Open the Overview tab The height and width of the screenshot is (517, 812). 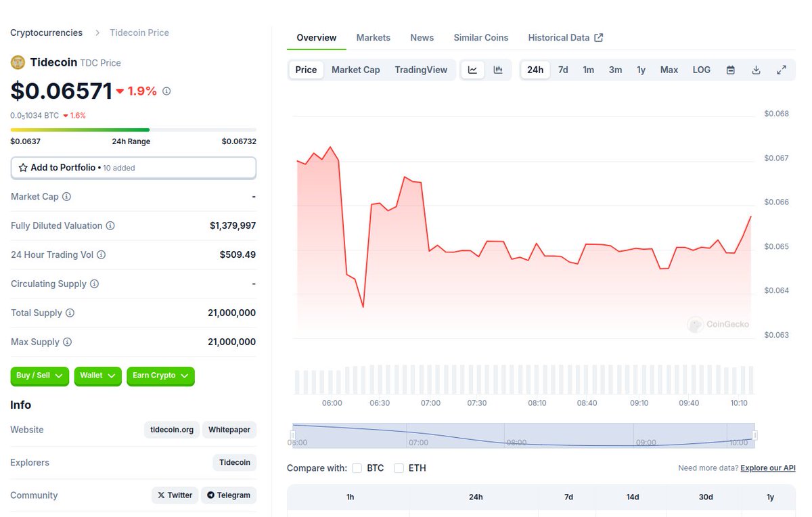[x=317, y=38]
